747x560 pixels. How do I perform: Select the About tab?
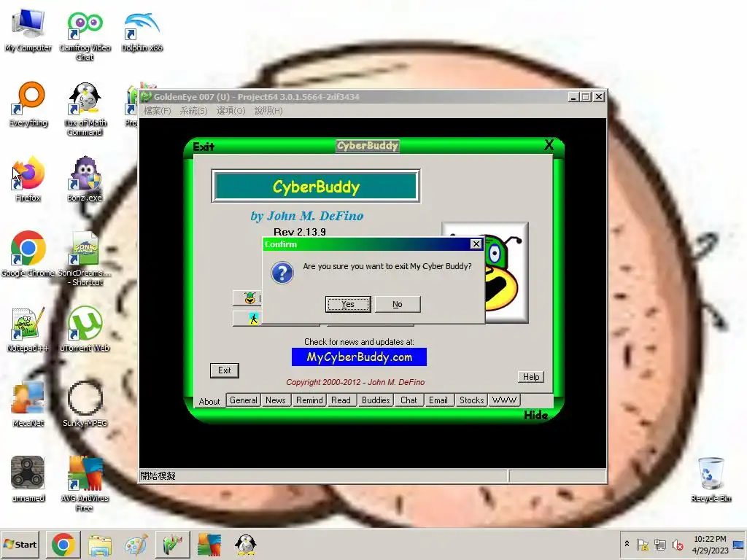[209, 401]
